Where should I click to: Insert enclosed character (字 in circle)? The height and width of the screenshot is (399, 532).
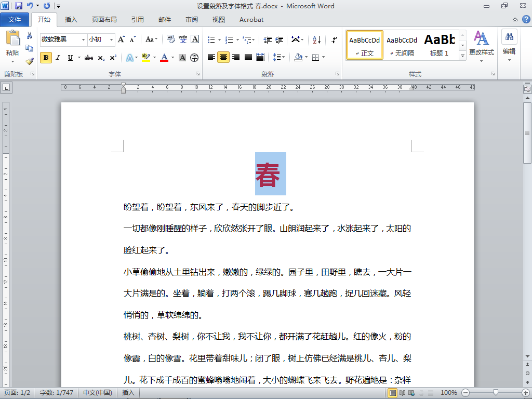click(x=194, y=58)
